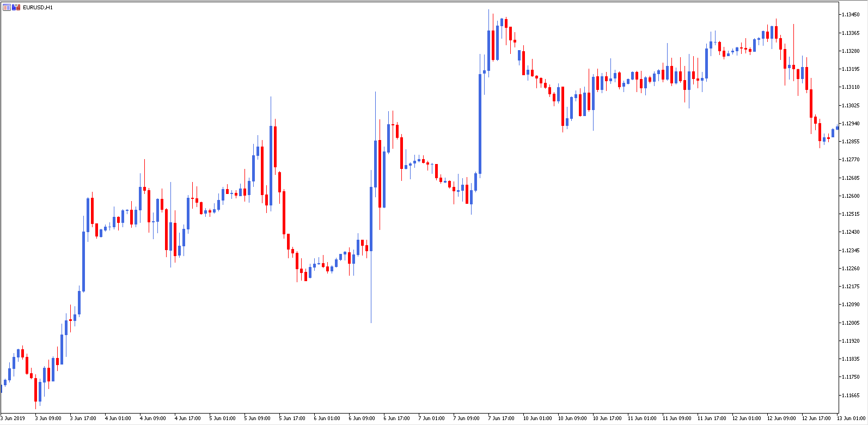Click the 10 Jun 01:00 time label
Image resolution: width=868 pixels, height=425 pixels.
click(537, 418)
